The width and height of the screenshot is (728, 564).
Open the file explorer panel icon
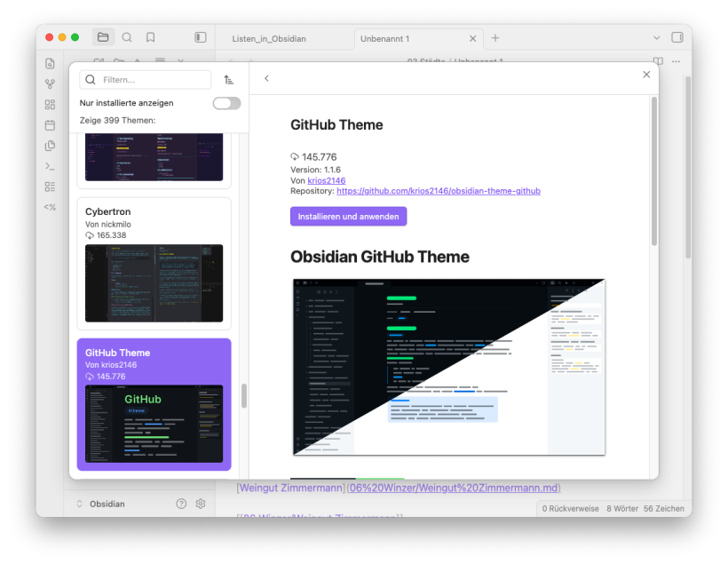coord(103,37)
